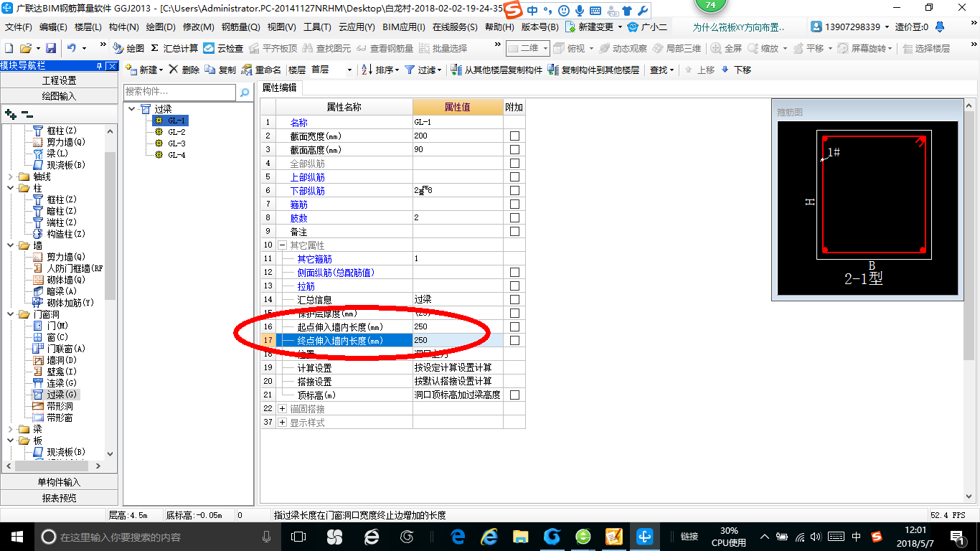
Task: Run 汇总计算 summary calculation
Action: 174,48
